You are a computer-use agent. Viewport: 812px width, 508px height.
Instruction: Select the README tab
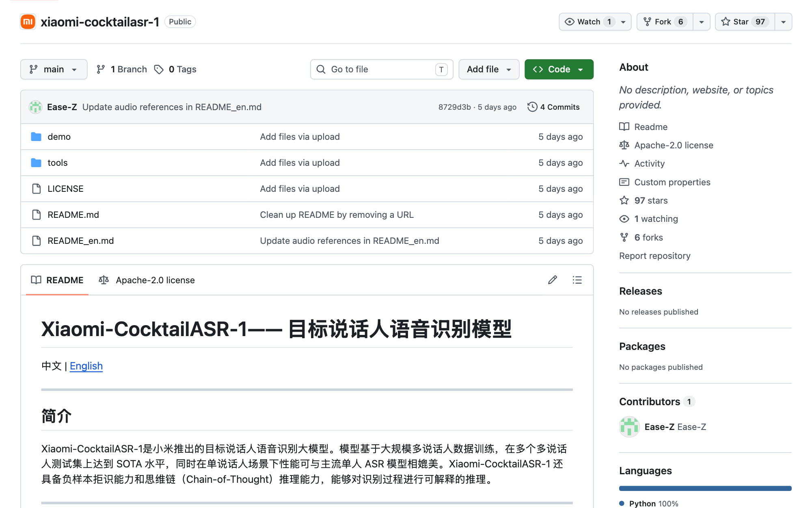[x=57, y=280]
